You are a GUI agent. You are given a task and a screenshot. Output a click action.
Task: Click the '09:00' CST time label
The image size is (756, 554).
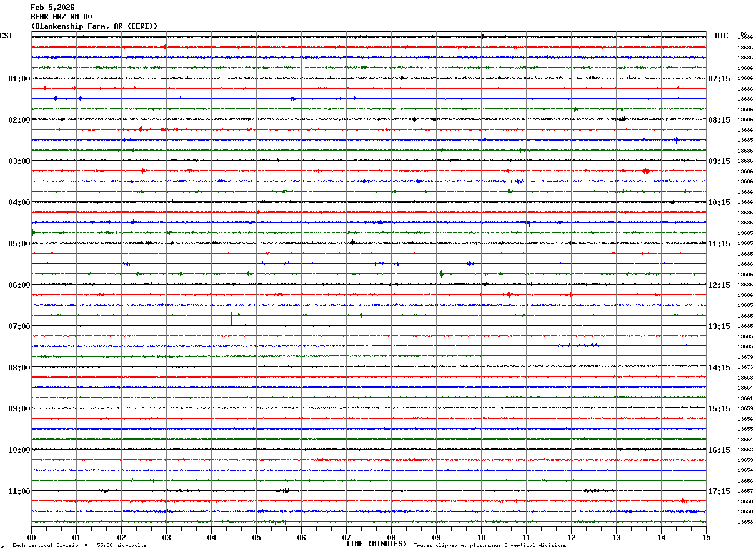tap(19, 408)
